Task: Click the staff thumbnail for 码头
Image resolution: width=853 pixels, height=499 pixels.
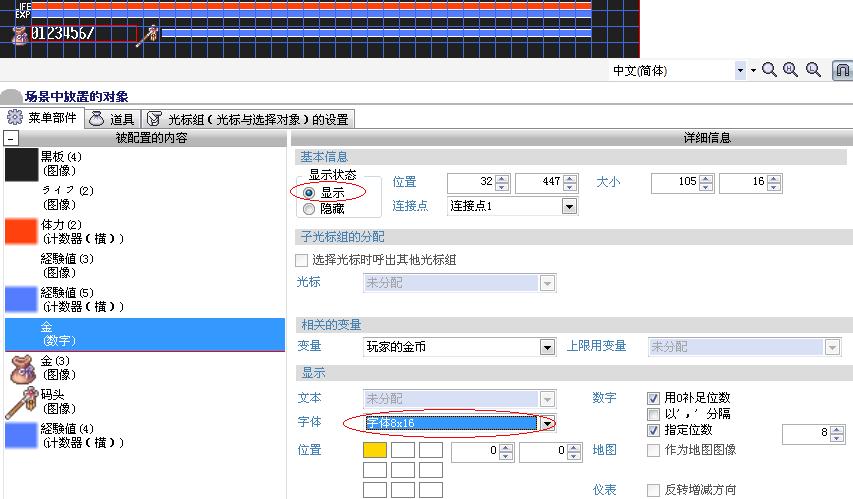Action: pyautogui.click(x=21, y=403)
